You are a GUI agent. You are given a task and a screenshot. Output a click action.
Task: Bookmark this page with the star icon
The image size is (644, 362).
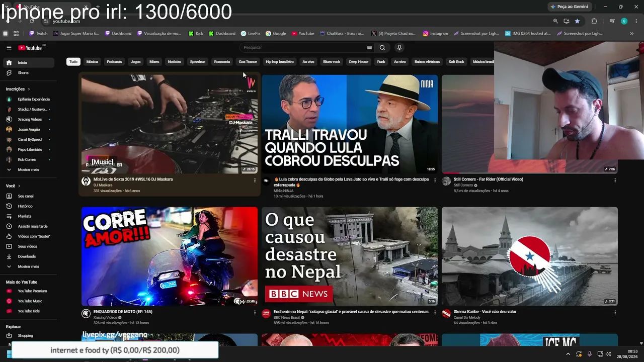tap(577, 21)
